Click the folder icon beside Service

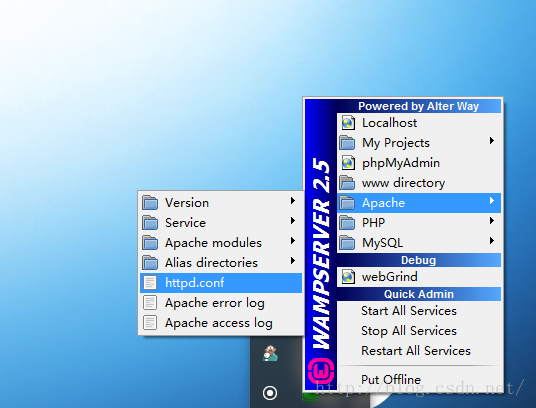pos(150,223)
